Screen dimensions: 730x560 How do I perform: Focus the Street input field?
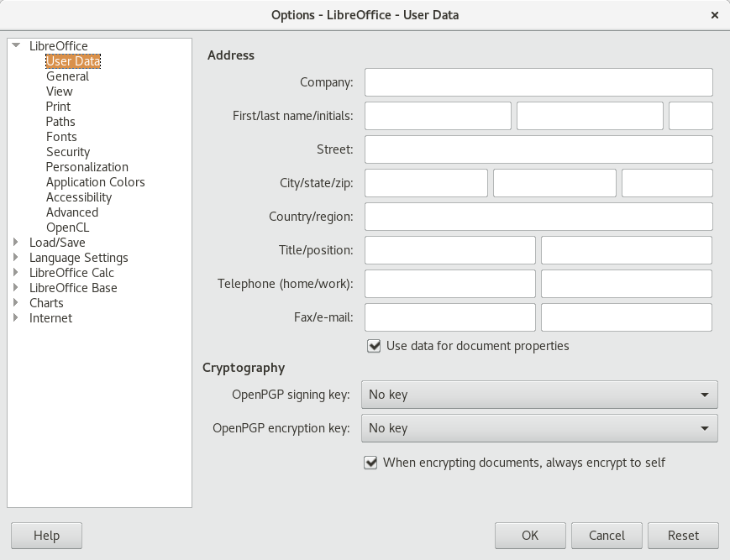pos(538,149)
